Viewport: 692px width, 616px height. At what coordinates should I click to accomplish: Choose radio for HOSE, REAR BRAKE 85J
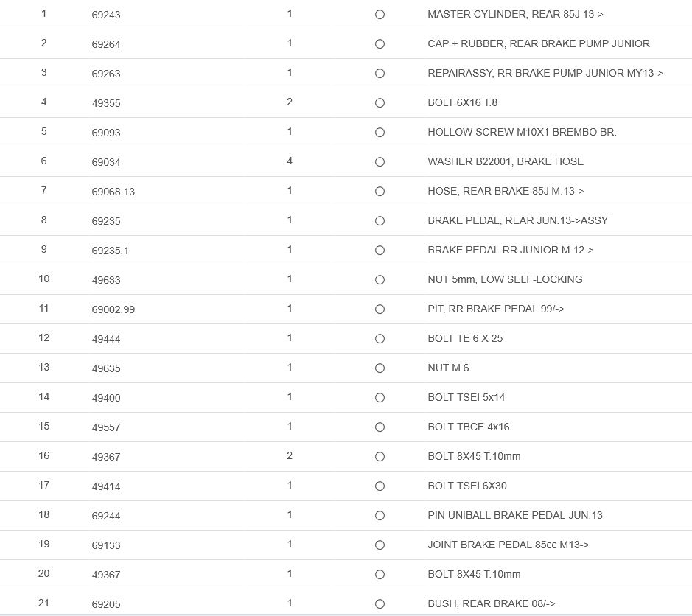click(x=380, y=192)
